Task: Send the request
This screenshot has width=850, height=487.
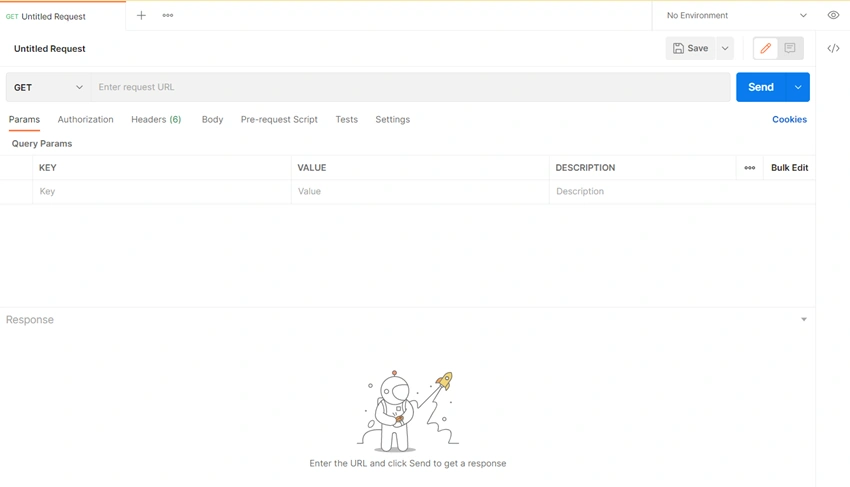Action: [761, 87]
